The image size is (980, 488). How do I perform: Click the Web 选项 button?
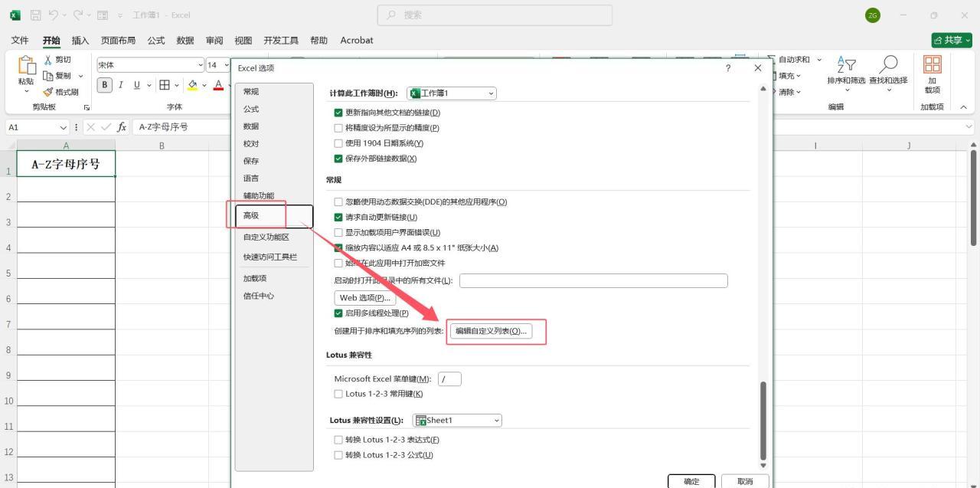364,298
